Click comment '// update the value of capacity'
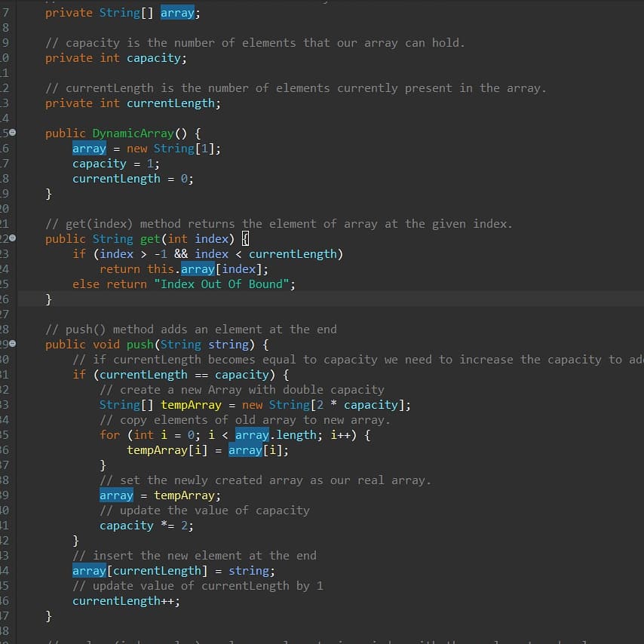The height and width of the screenshot is (644, 644). click(x=204, y=511)
